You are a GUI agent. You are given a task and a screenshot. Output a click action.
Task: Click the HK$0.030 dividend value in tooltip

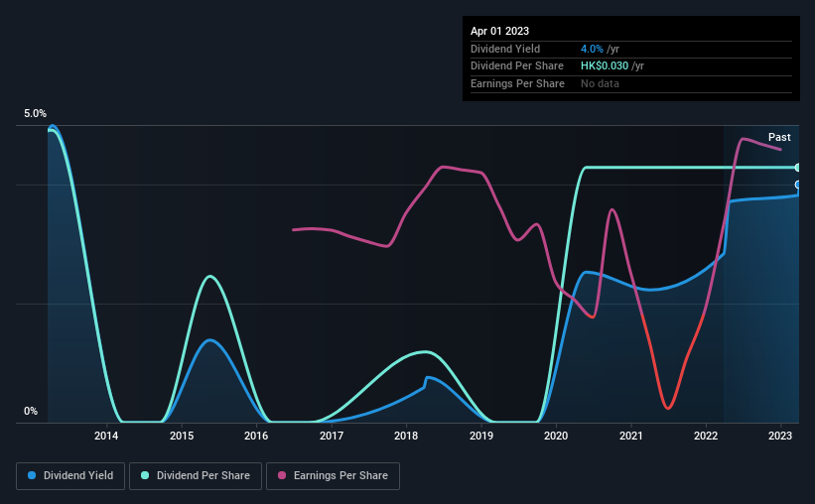[605, 66]
